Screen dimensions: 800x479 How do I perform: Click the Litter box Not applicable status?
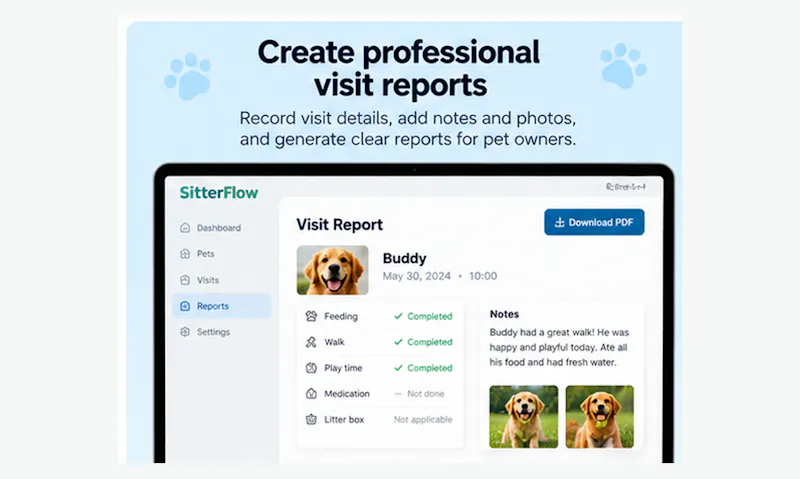point(423,420)
